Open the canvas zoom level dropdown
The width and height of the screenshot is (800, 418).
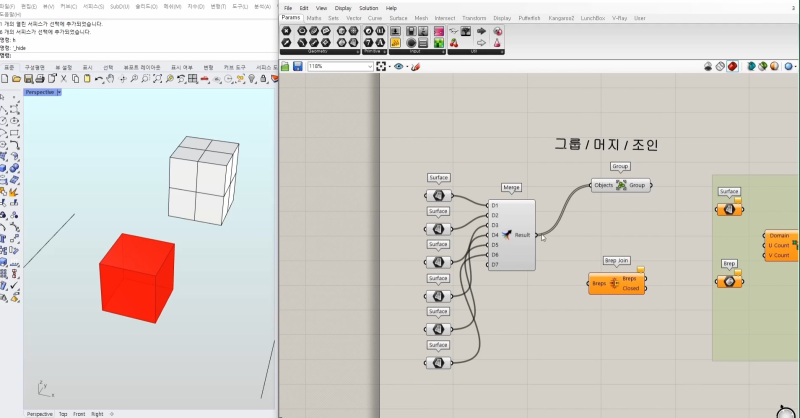368,66
